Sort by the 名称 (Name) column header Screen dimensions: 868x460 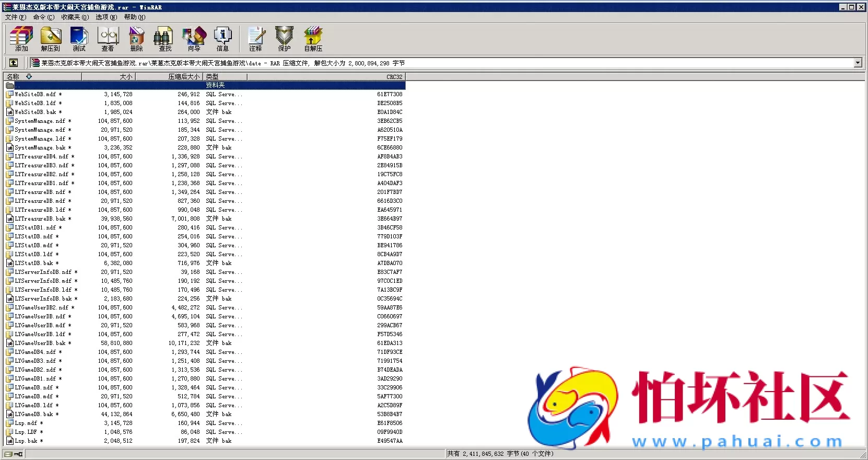[x=42, y=76]
